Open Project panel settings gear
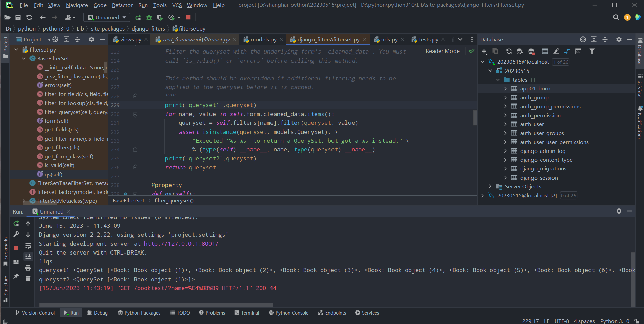Screen dimensions: 644x324 tap(92, 39)
